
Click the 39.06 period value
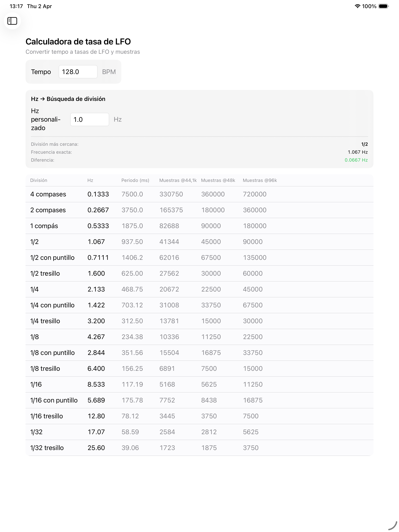(130, 448)
